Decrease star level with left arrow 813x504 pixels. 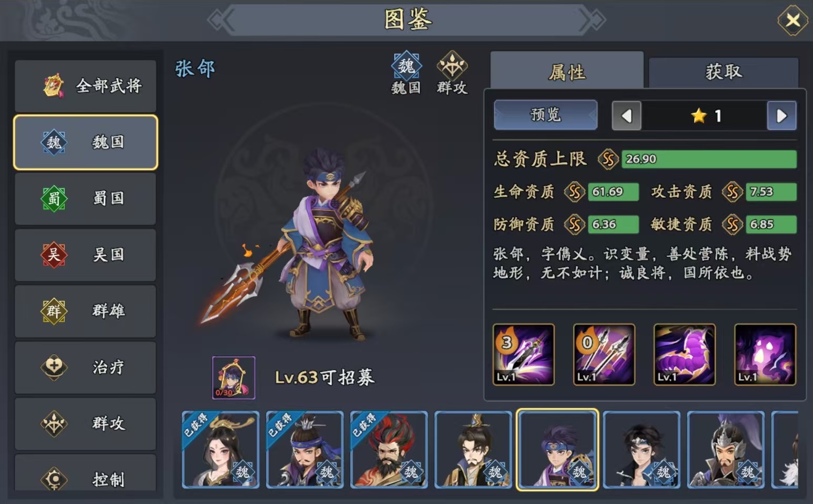[x=626, y=116]
